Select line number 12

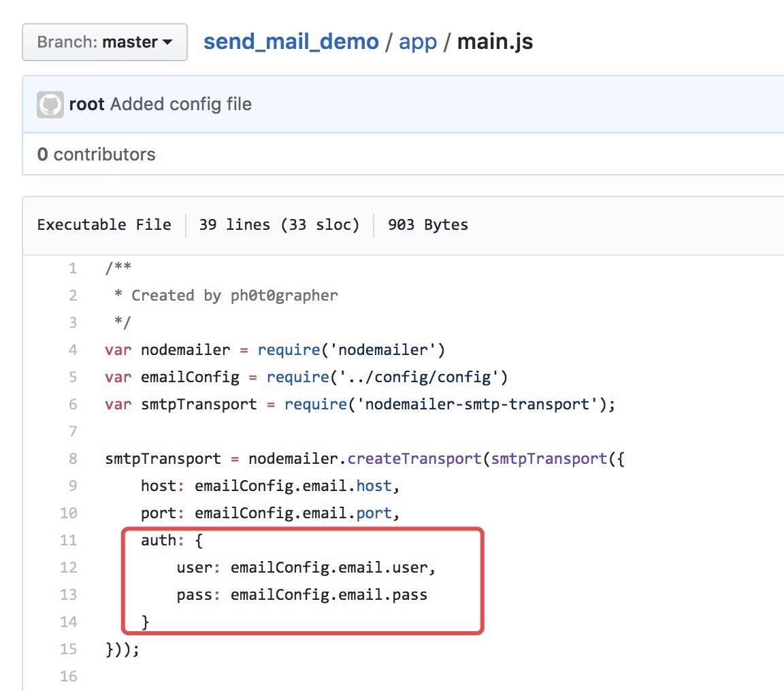[69, 567]
